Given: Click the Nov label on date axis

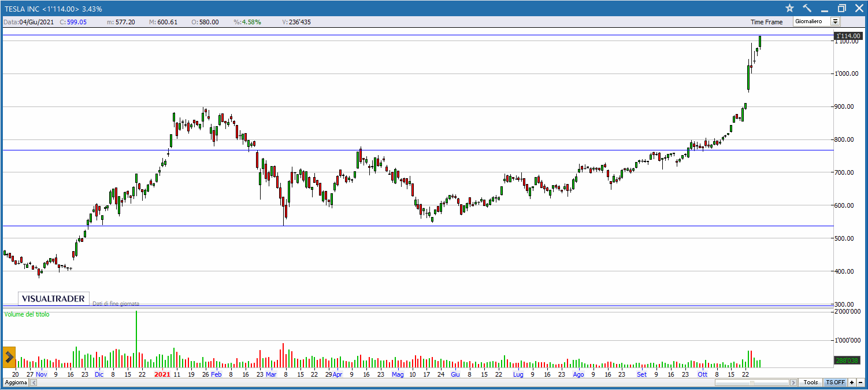Looking at the screenshot, I should tap(41, 374).
